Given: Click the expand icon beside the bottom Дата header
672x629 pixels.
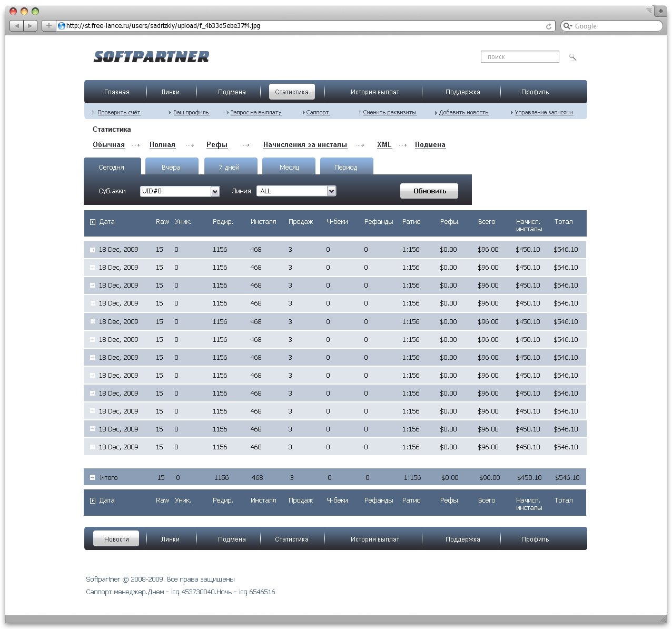Looking at the screenshot, I should coord(93,500).
